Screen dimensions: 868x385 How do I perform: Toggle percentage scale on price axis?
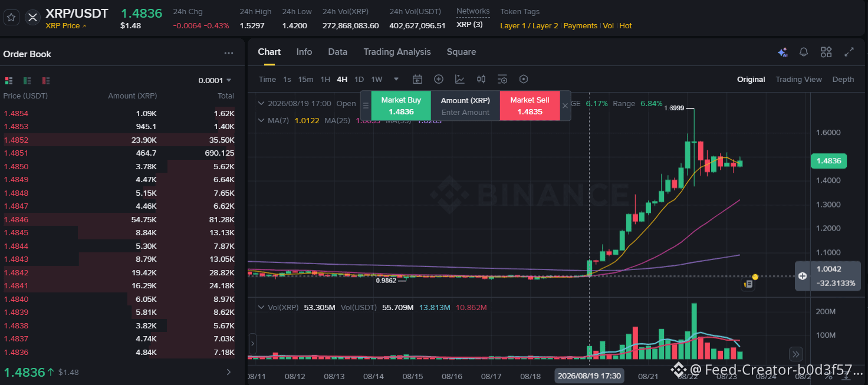(828, 376)
